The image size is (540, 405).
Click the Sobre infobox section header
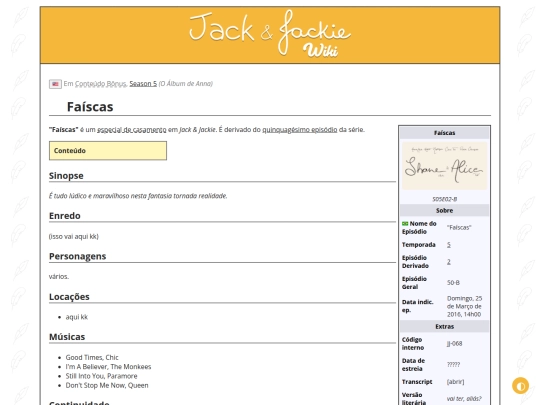point(444,210)
